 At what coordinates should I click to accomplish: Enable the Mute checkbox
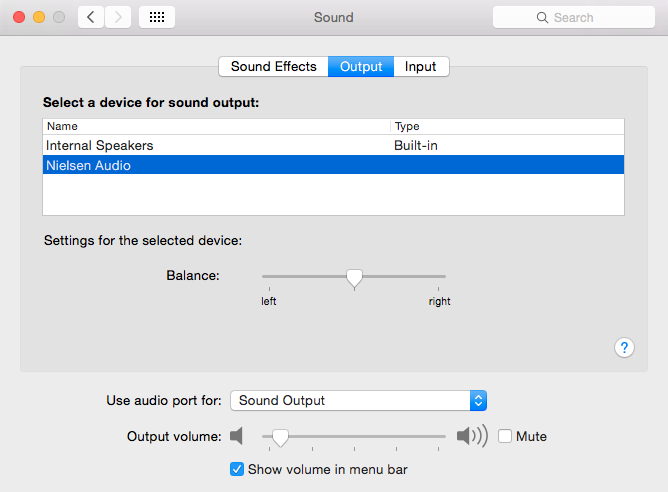[505, 436]
